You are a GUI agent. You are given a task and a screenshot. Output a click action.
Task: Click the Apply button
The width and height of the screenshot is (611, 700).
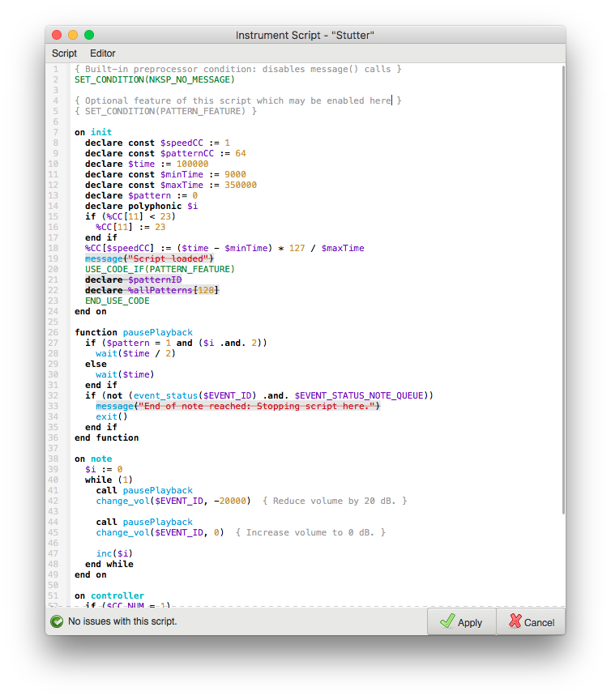(462, 621)
